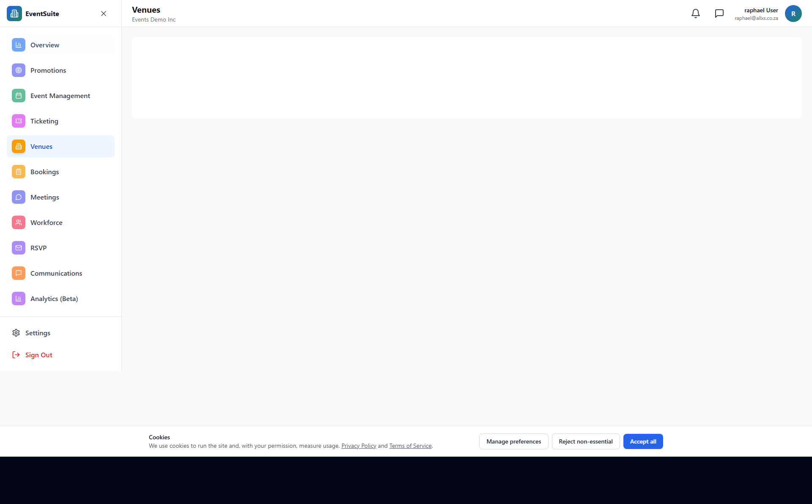Image resolution: width=812 pixels, height=504 pixels.
Task: Open the Privacy Policy link
Action: pyautogui.click(x=359, y=446)
